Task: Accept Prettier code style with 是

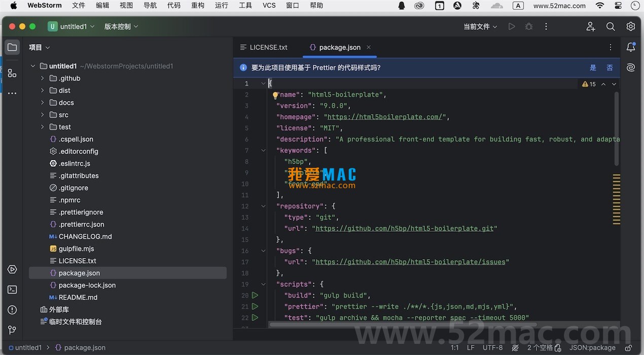Action: (x=593, y=67)
